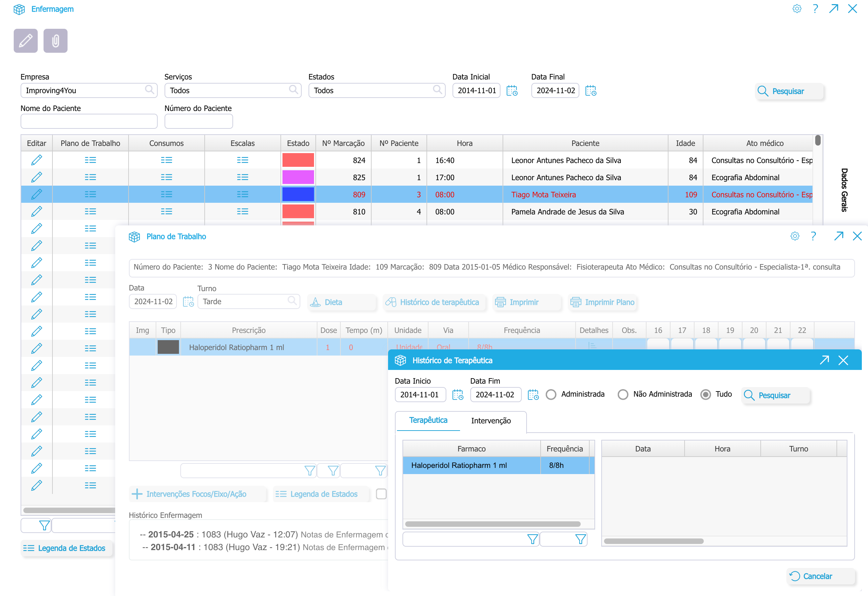Image resolution: width=868 pixels, height=596 pixels.
Task: Click edit pencil for Tiago Mota Teixeira
Action: (x=36, y=195)
